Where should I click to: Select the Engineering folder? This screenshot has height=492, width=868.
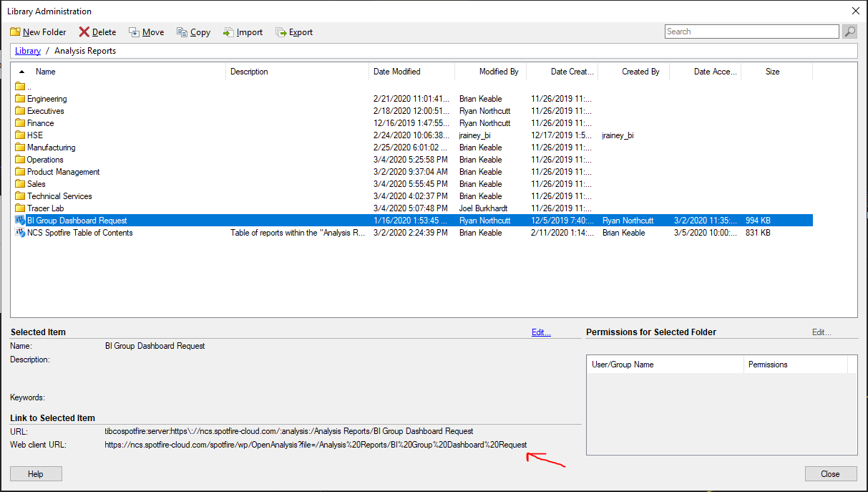[47, 99]
